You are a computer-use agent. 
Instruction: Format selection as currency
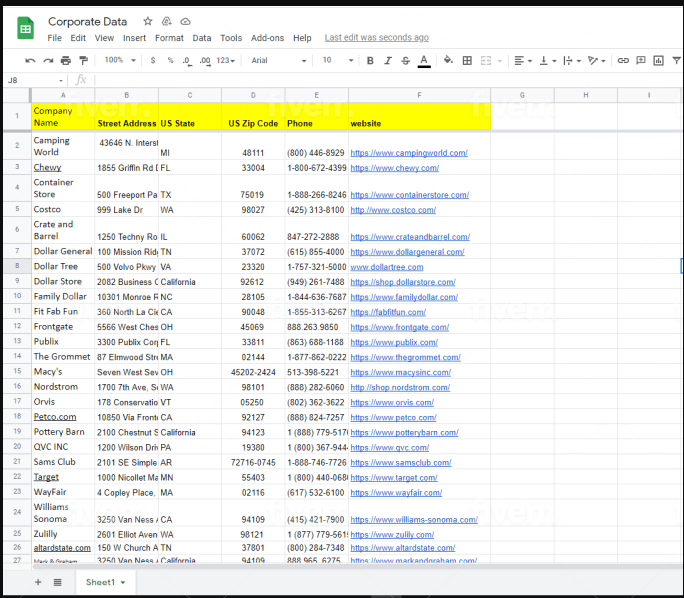coord(153,61)
